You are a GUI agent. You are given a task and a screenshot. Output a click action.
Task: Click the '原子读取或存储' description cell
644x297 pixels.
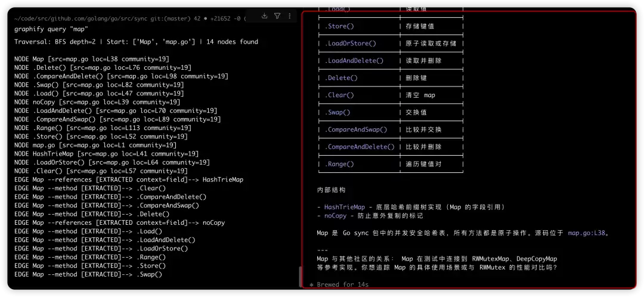431,44
